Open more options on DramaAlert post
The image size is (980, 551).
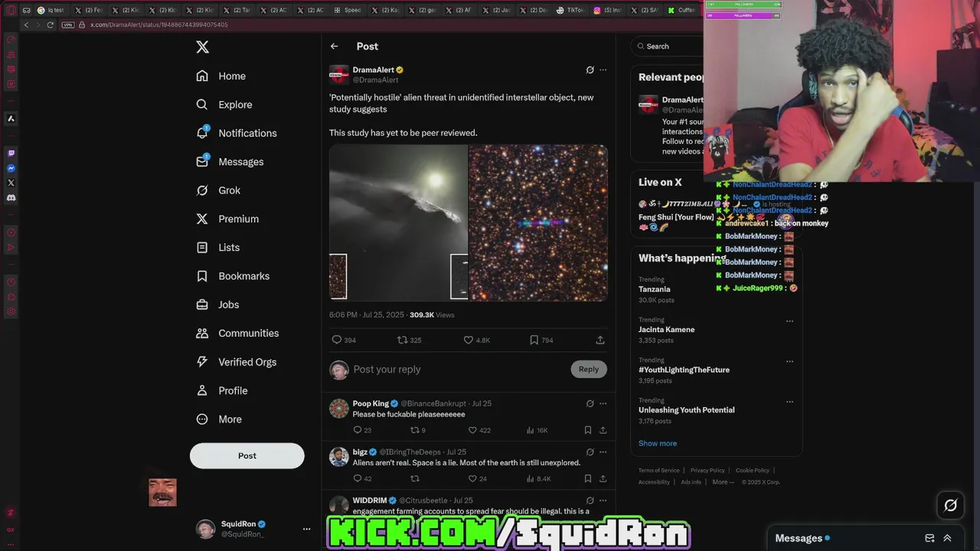(x=603, y=70)
